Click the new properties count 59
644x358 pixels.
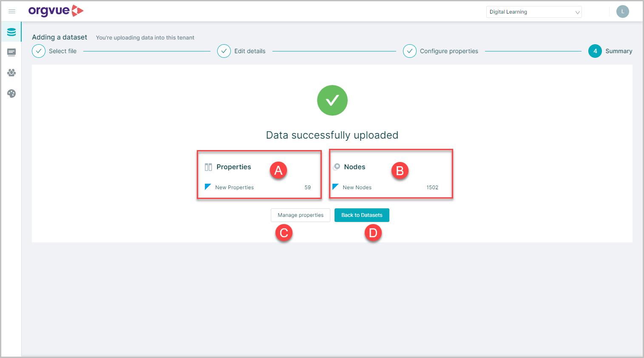(x=308, y=188)
